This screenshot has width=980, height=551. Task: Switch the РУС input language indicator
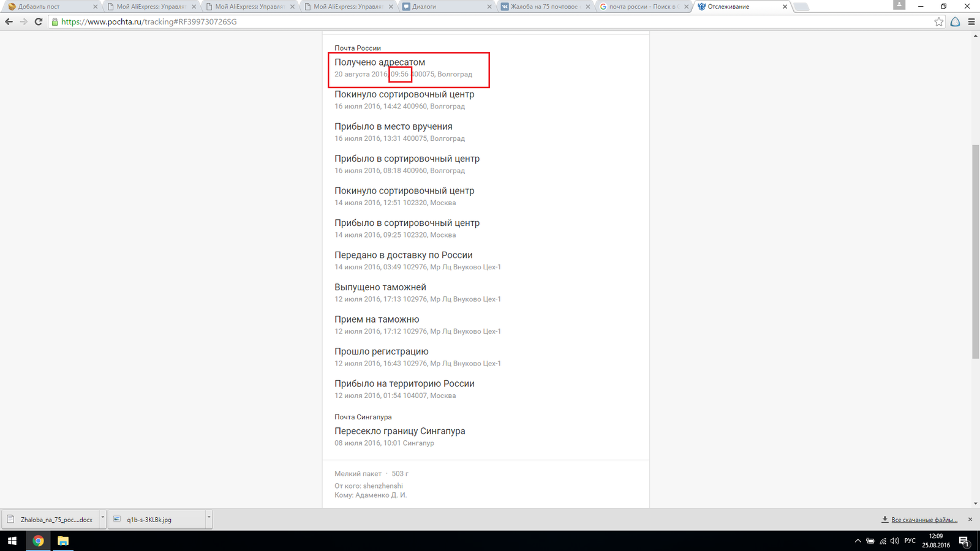click(910, 541)
